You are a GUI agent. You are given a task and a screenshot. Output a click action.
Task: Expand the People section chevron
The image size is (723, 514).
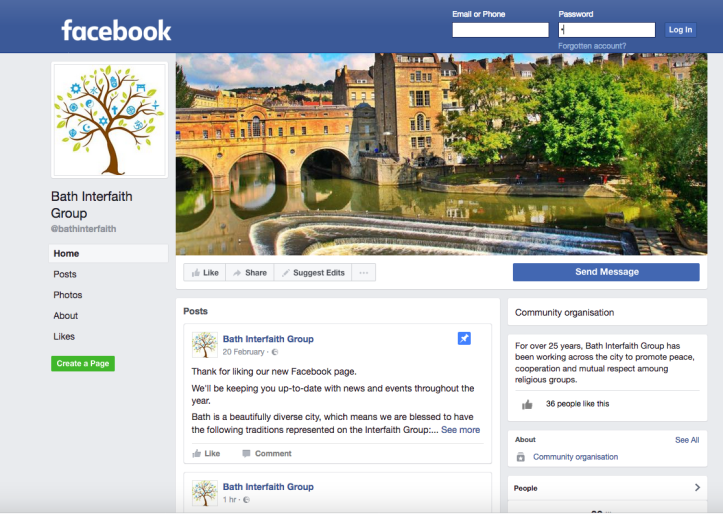(x=697, y=488)
